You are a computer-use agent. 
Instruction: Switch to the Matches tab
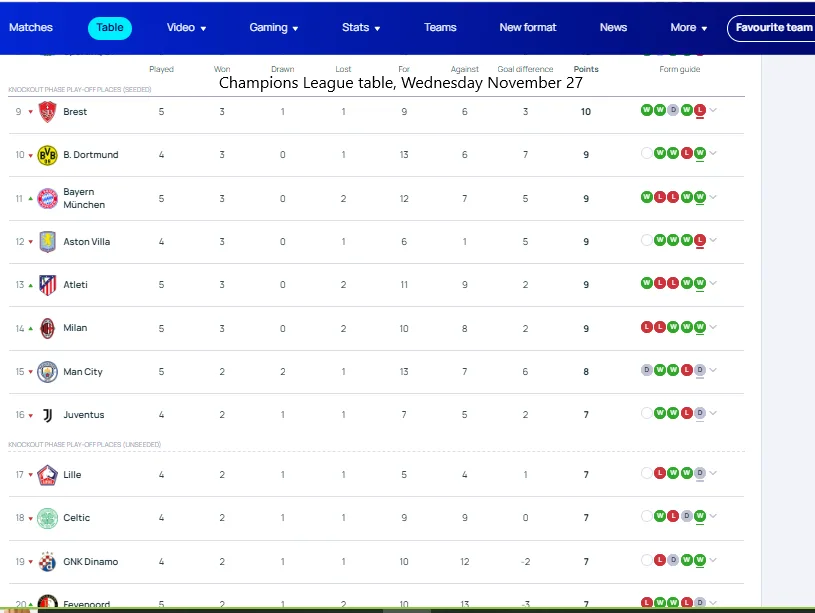31,28
